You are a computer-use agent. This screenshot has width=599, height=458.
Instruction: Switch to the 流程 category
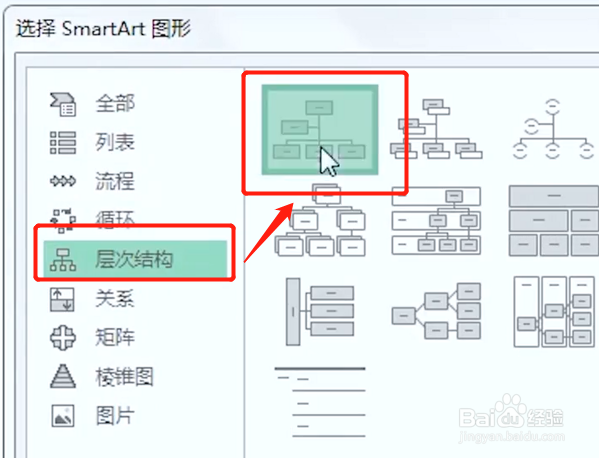pyautogui.click(x=115, y=181)
